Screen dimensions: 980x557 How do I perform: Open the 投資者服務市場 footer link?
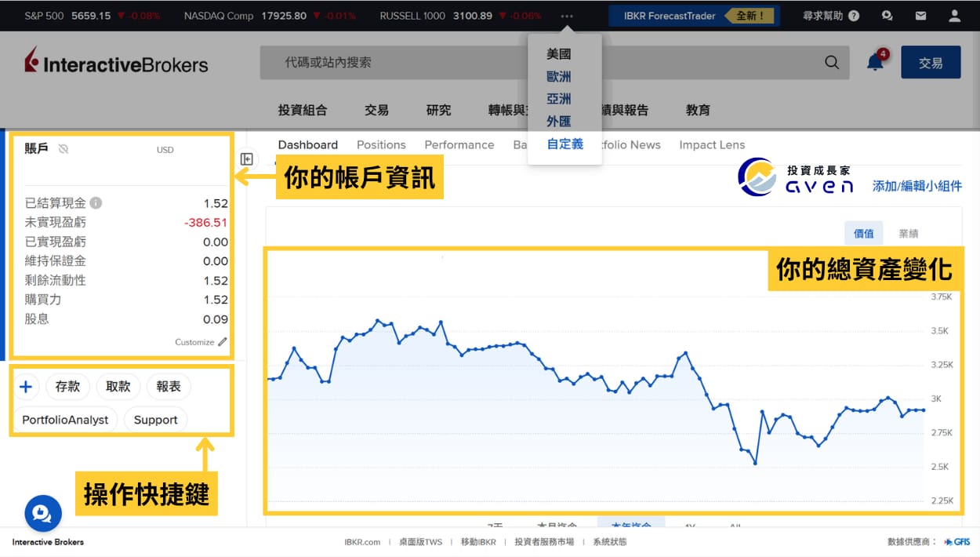click(544, 542)
